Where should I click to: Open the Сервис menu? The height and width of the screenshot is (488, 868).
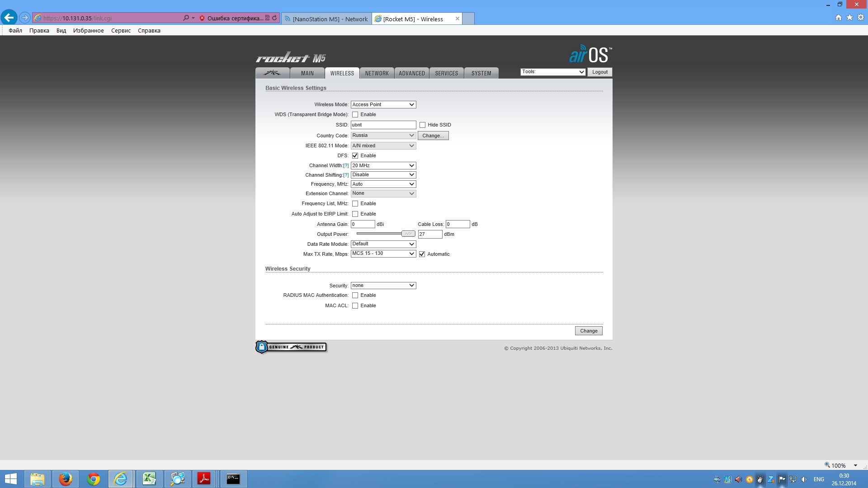pyautogui.click(x=121, y=31)
